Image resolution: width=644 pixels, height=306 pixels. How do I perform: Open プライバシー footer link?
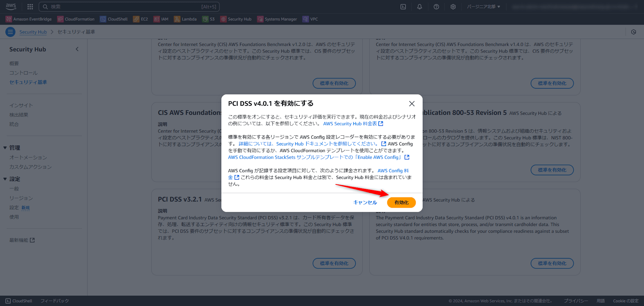576,301
